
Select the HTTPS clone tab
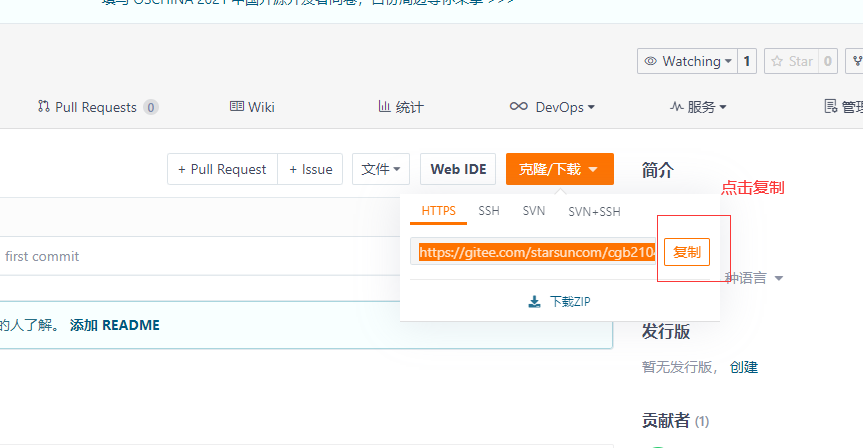(x=439, y=211)
